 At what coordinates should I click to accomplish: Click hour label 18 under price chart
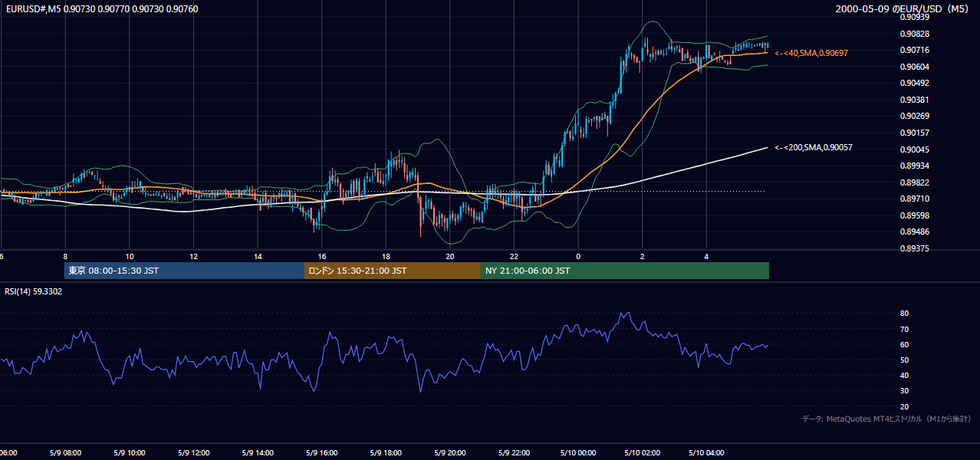point(386,256)
